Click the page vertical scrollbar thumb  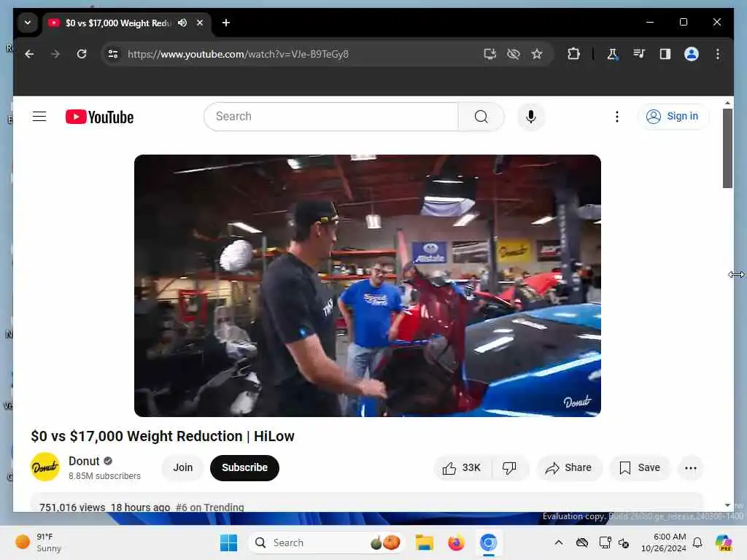(x=727, y=148)
